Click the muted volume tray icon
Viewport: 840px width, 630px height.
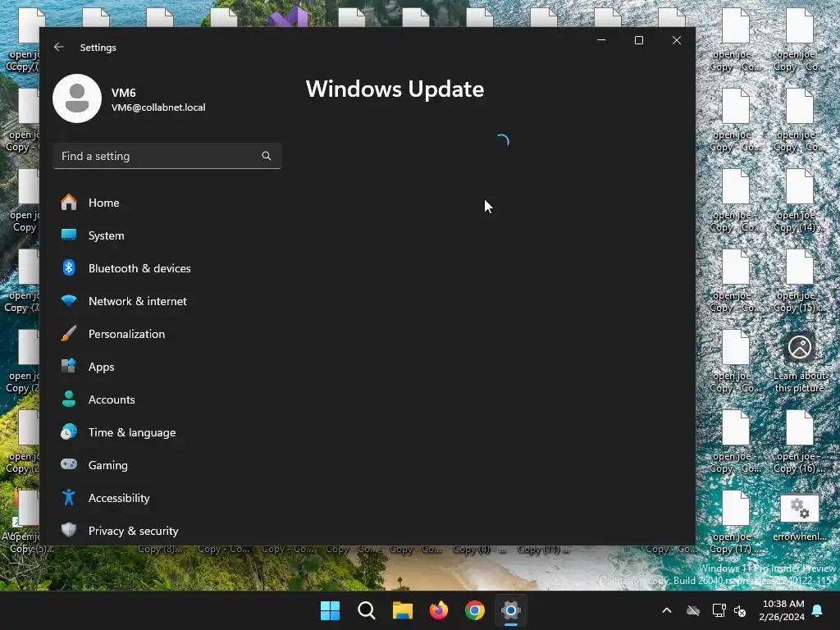tap(740, 610)
